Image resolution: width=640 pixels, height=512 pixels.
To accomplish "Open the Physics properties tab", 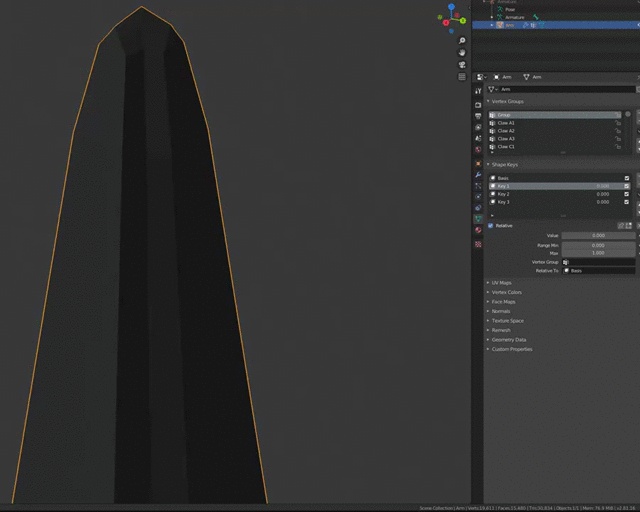I will (478, 196).
